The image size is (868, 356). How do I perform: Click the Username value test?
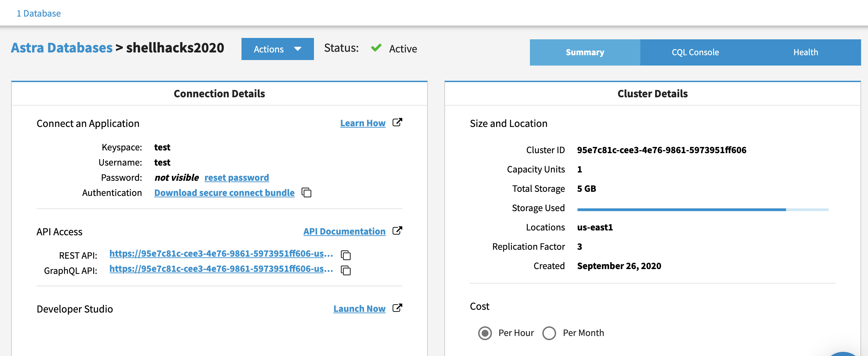click(162, 162)
